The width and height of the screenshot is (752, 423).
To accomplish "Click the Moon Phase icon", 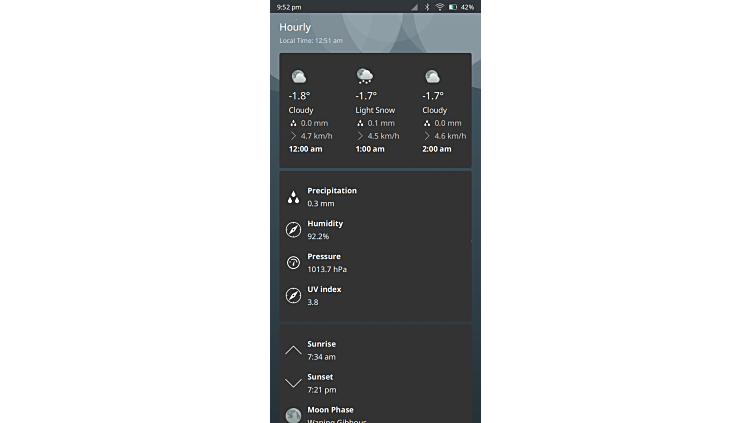I will coord(293,415).
